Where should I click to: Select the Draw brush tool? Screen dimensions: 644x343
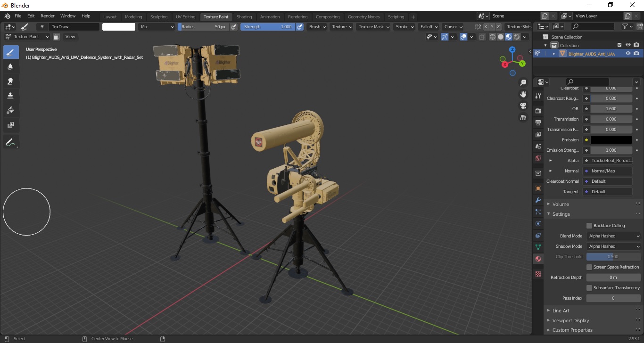click(x=11, y=52)
